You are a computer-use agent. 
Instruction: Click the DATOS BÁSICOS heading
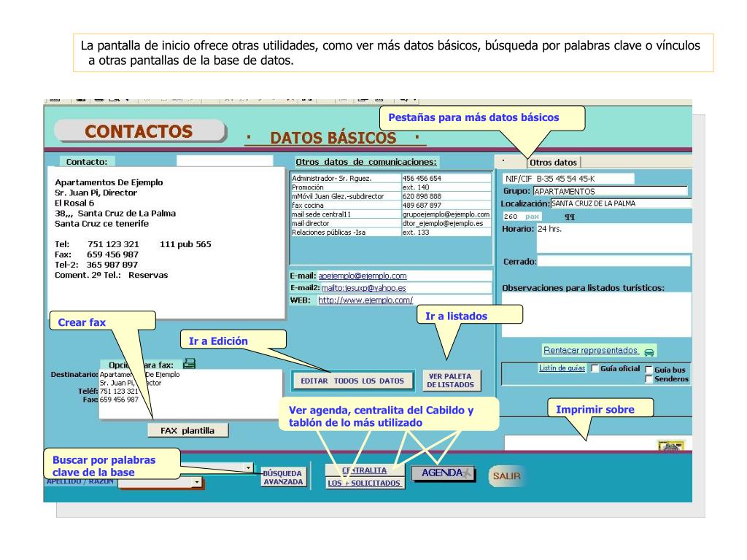pyautogui.click(x=333, y=138)
